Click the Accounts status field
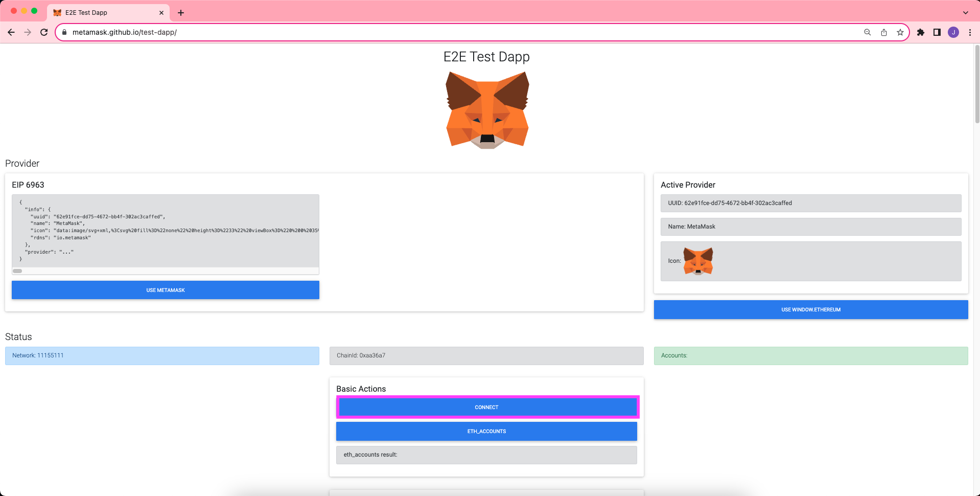 click(811, 356)
